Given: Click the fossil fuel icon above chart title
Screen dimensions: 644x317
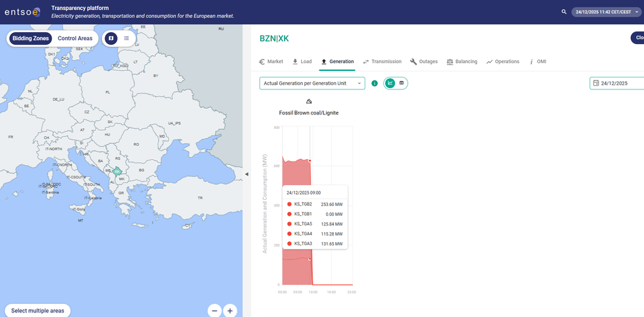Looking at the screenshot, I should 309,101.
